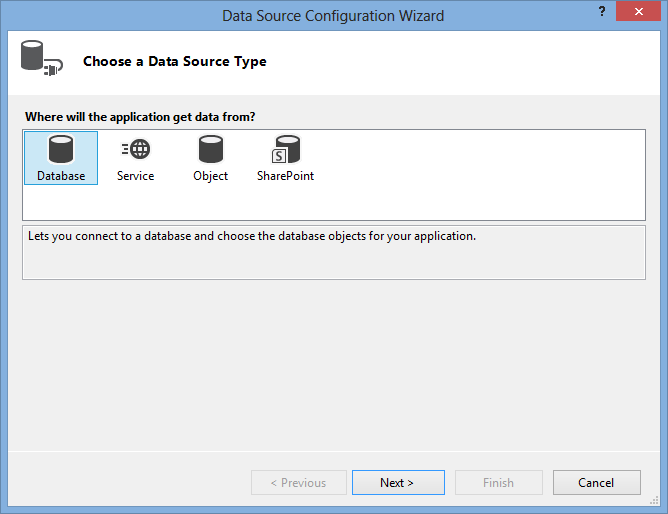The image size is (668, 514).
Task: Cancel the Data Source Configuration Wizard
Action: click(596, 483)
